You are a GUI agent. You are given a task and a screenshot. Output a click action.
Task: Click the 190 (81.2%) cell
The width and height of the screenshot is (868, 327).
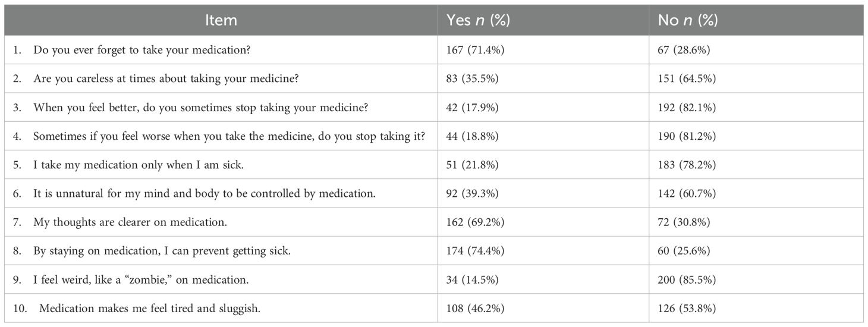(x=687, y=136)
